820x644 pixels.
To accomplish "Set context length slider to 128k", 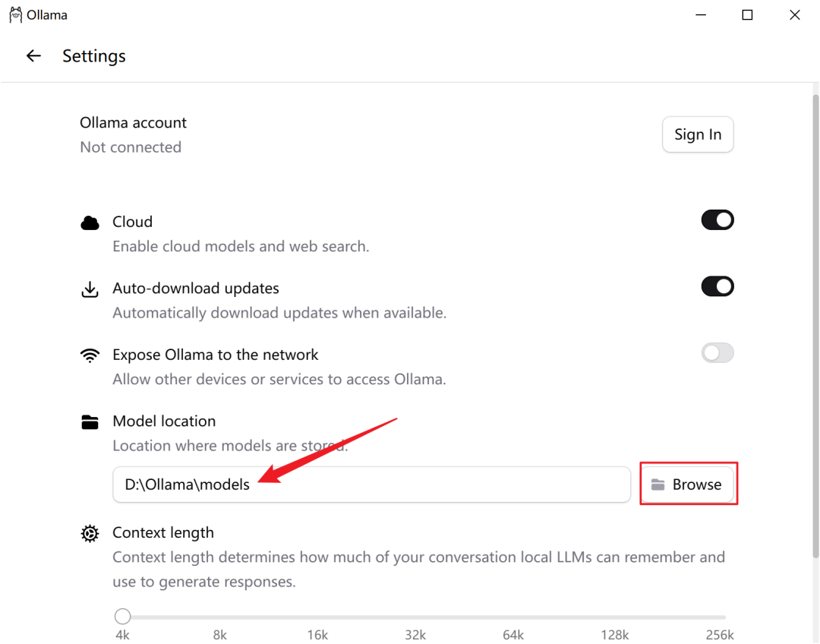I will (615, 617).
